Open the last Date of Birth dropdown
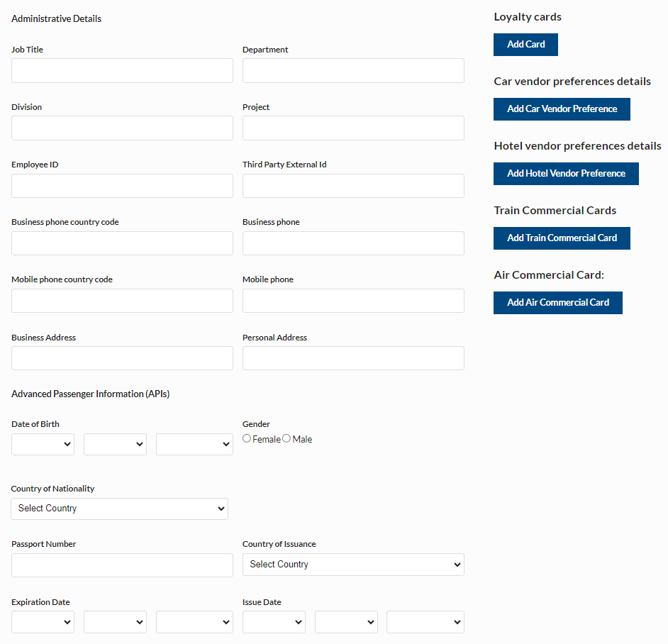 [x=194, y=444]
